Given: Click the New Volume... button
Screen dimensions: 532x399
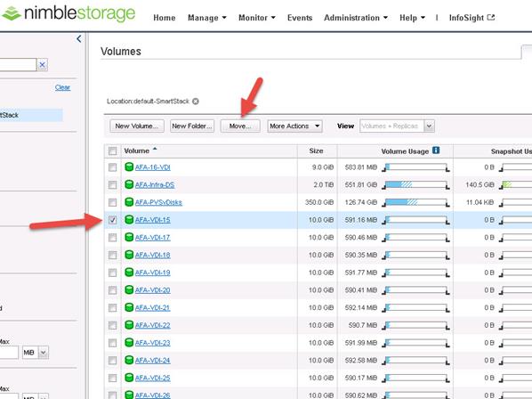Looking at the screenshot, I should point(137,126).
